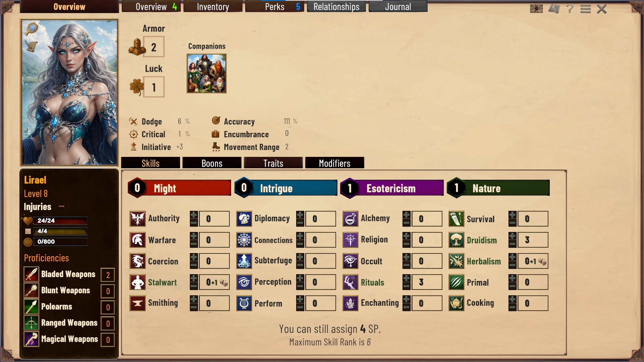Screen dimensions: 644x362
Task: Click the Druidism skill tree icon
Action: (x=456, y=240)
